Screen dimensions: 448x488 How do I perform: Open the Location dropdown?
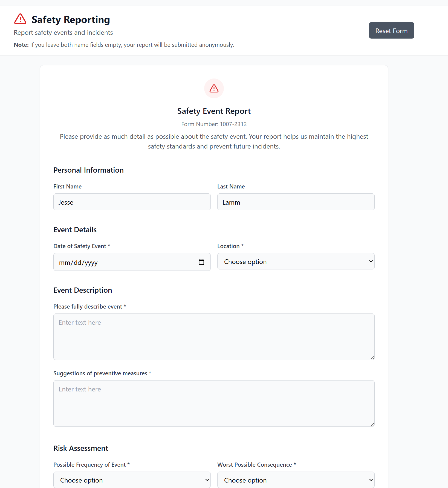pos(296,262)
